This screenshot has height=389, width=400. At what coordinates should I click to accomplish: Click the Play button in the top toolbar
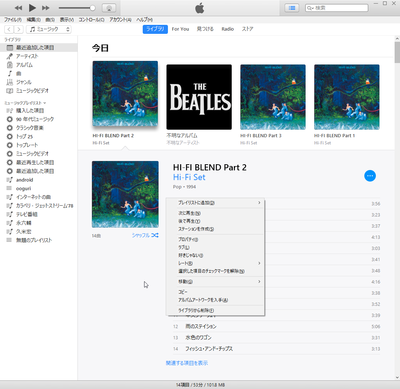tap(32, 7)
